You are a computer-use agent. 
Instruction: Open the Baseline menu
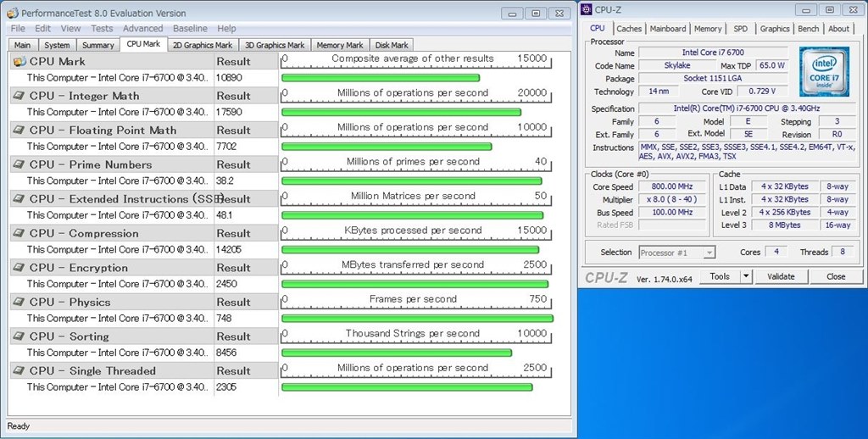pos(190,28)
